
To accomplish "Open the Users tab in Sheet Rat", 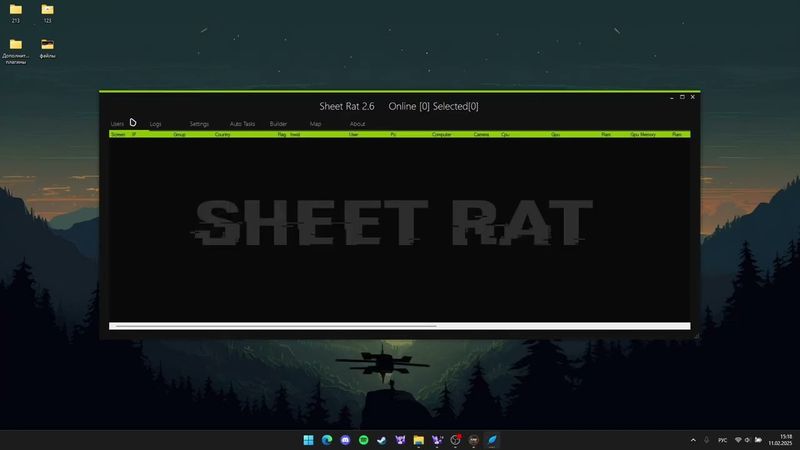I will (117, 124).
